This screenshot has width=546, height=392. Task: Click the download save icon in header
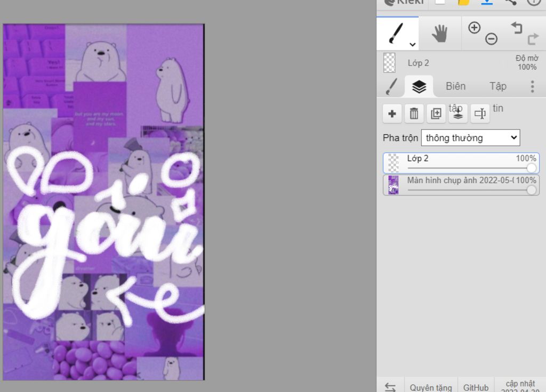click(x=487, y=3)
